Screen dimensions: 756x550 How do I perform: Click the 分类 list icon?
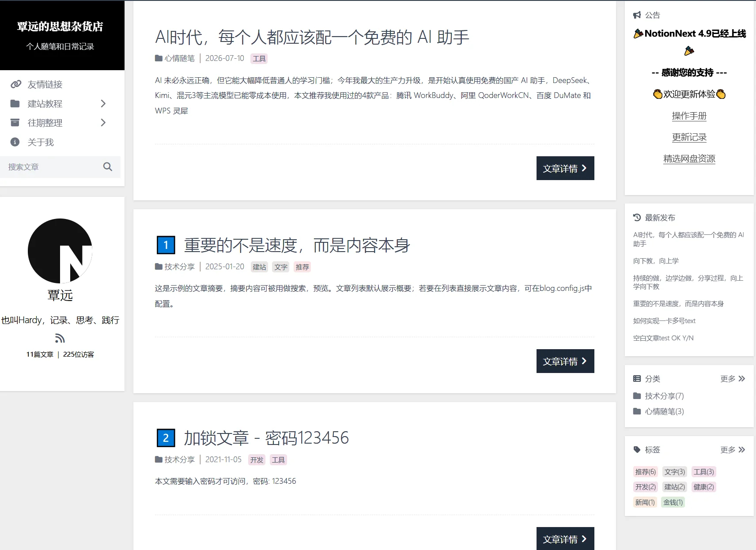coord(637,379)
